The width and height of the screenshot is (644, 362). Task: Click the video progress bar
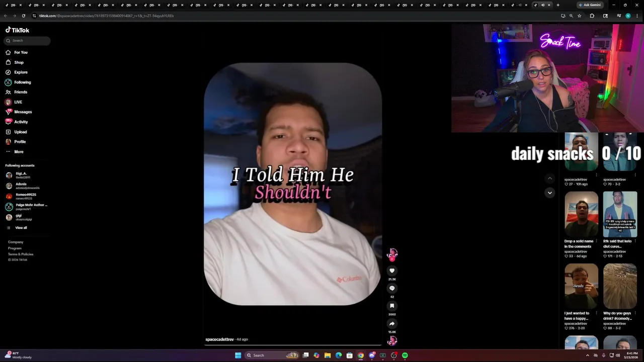pos(293,345)
